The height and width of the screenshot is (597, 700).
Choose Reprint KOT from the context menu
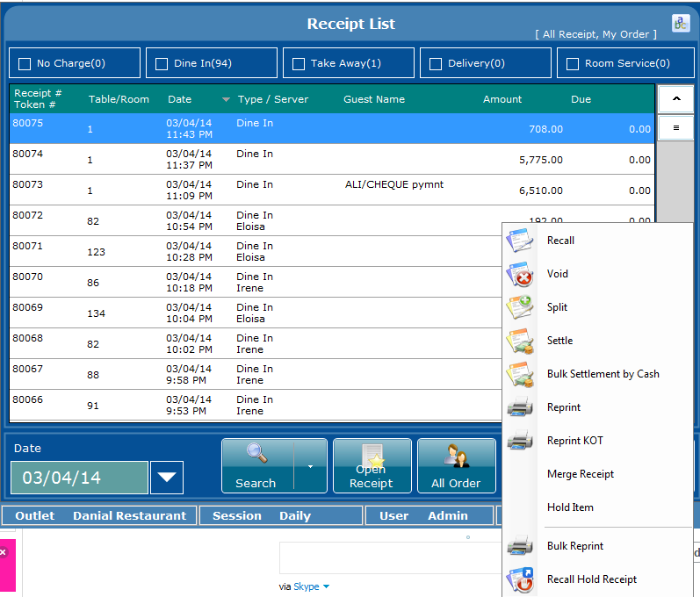[575, 441]
